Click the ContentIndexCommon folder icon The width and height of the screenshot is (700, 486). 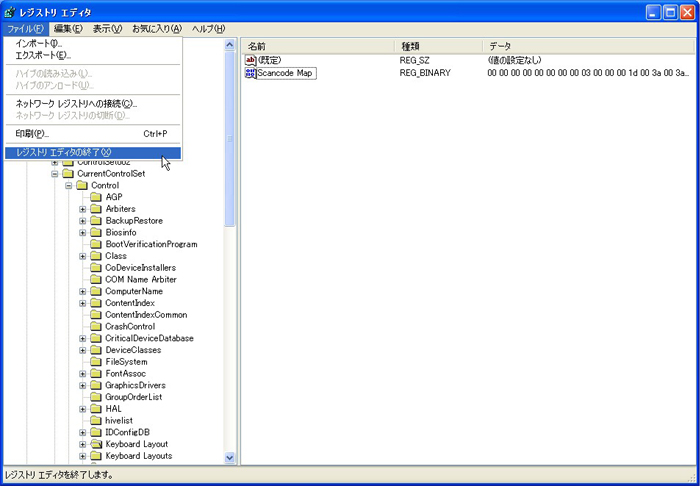(x=96, y=315)
